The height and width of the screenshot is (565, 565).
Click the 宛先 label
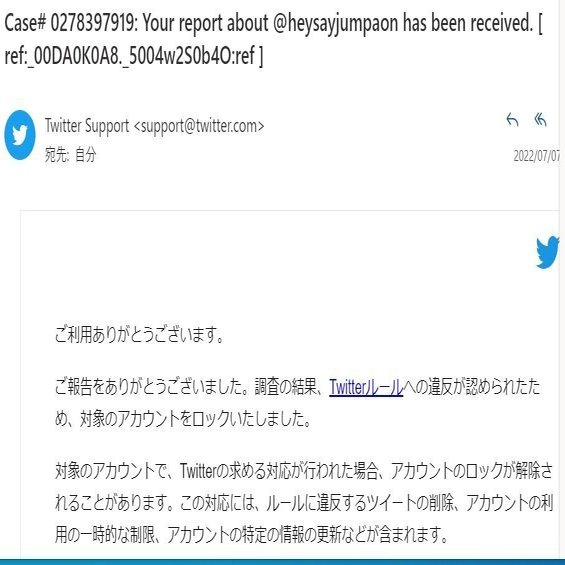57,155
